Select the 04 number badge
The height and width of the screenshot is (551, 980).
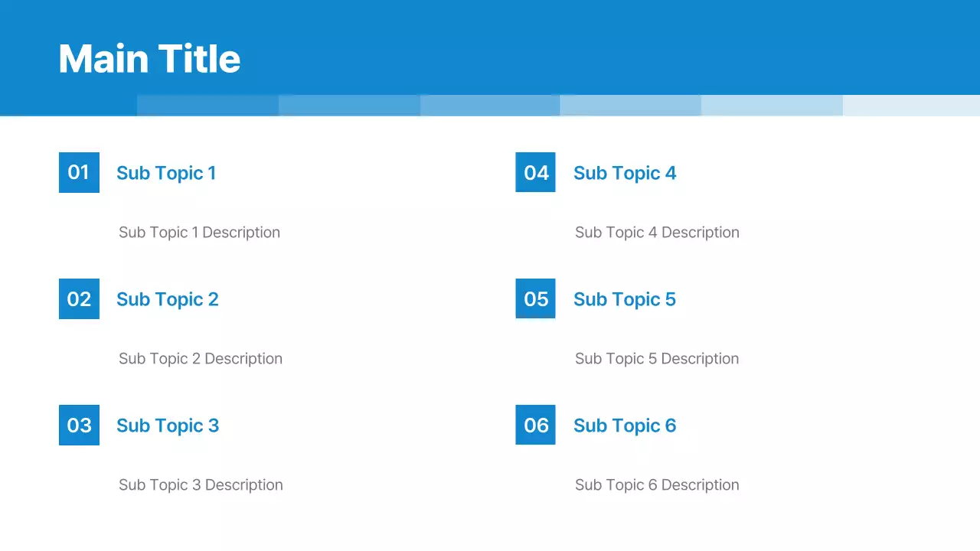(x=535, y=172)
